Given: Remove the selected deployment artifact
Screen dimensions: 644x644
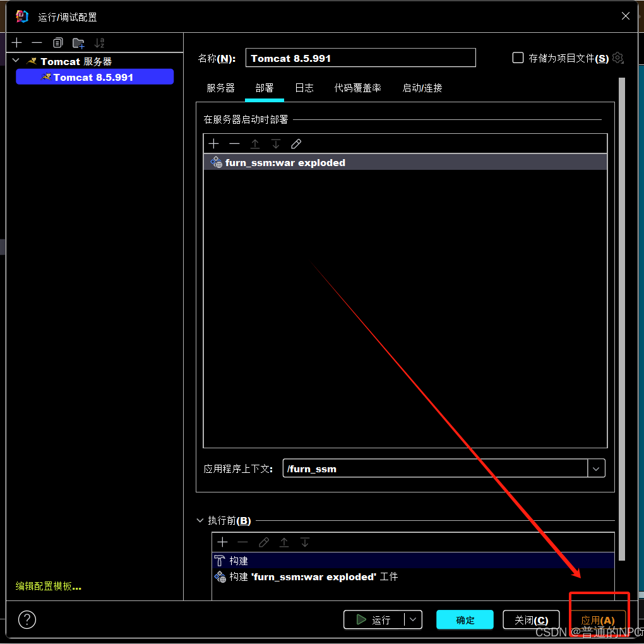Looking at the screenshot, I should [x=234, y=144].
